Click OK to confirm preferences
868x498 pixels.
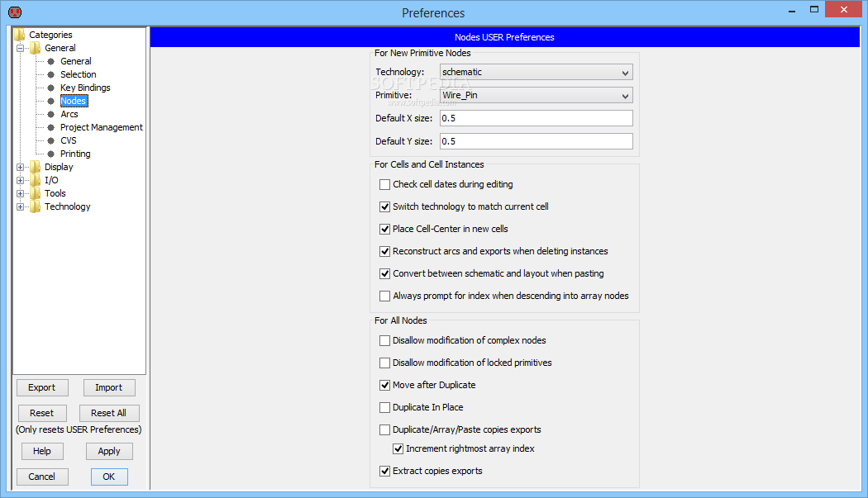[109, 477]
